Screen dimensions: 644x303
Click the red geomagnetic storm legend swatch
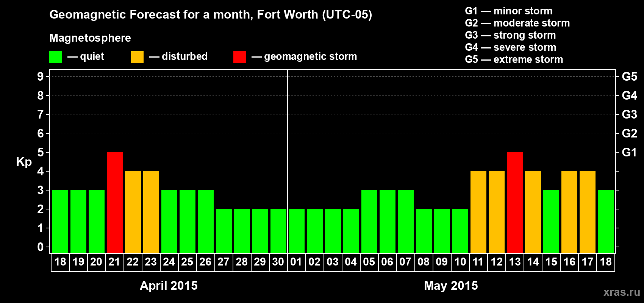point(239,57)
